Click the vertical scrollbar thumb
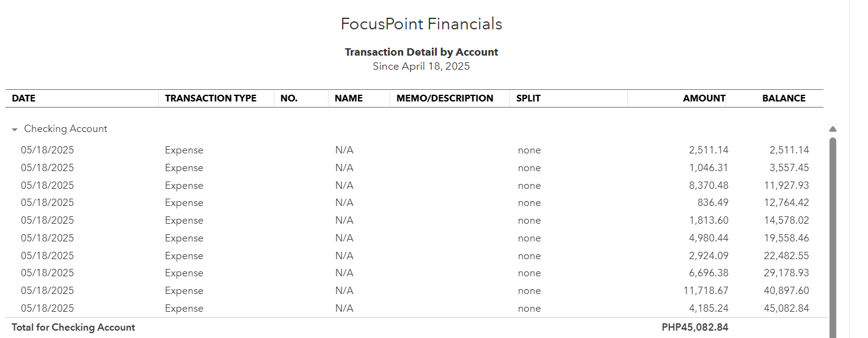 pyautogui.click(x=833, y=232)
